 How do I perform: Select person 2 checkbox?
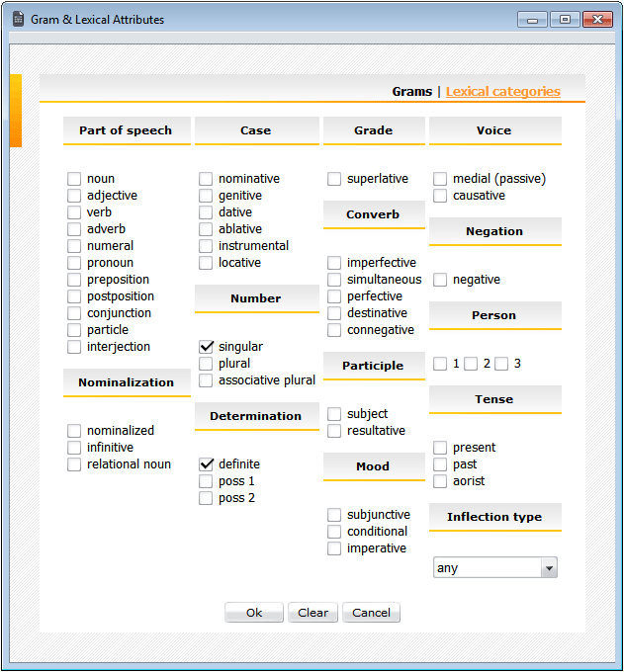coord(471,364)
